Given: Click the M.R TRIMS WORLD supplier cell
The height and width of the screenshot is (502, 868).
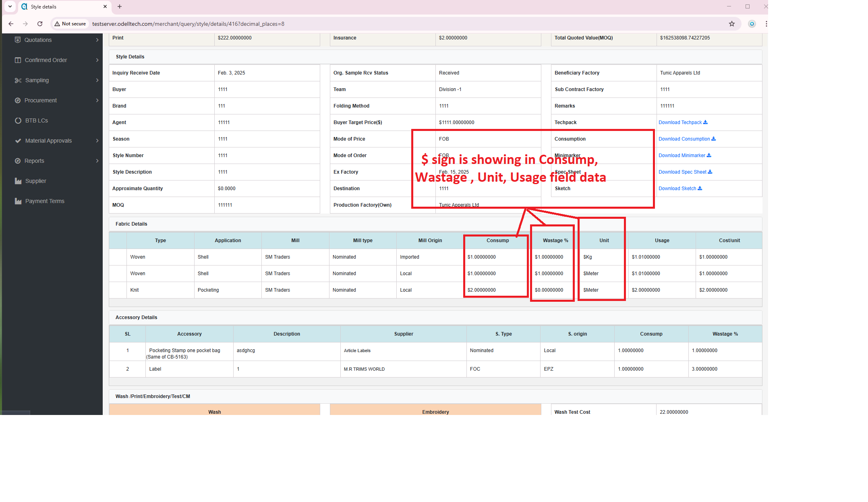Looking at the screenshot, I should click(x=404, y=369).
